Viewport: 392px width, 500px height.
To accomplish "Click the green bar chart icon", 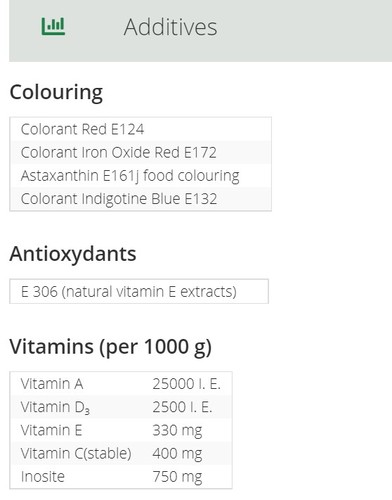I will pos(53,26).
